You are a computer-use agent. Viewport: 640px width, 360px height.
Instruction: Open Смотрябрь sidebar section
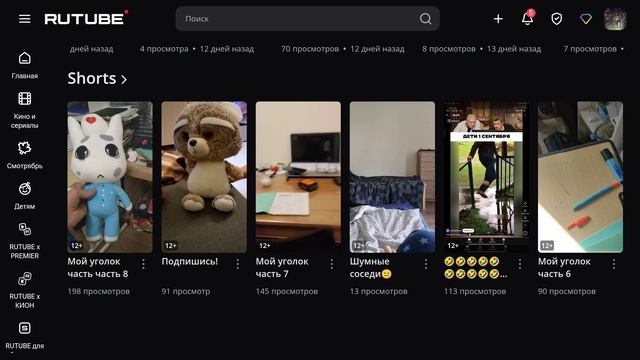tap(24, 155)
